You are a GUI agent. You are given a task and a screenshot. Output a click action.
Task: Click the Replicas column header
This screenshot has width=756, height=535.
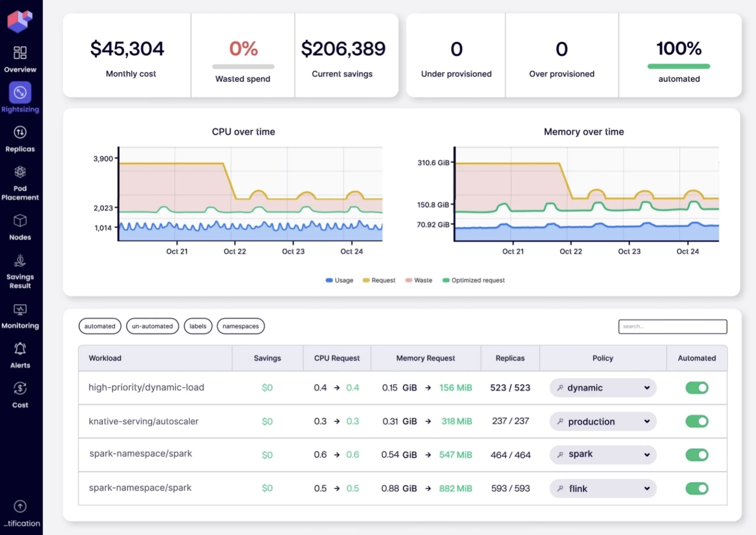510,358
